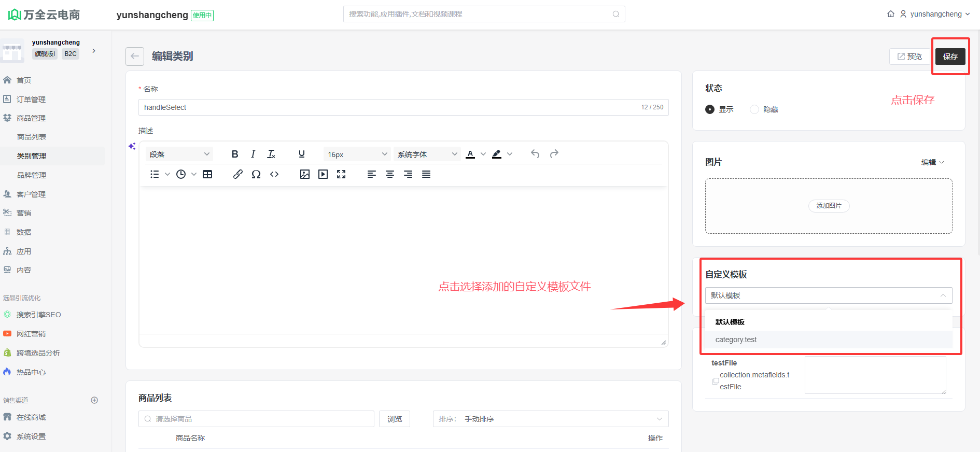Select the 显示 status radio button
Image resolution: width=980 pixels, height=452 pixels.
(710, 109)
